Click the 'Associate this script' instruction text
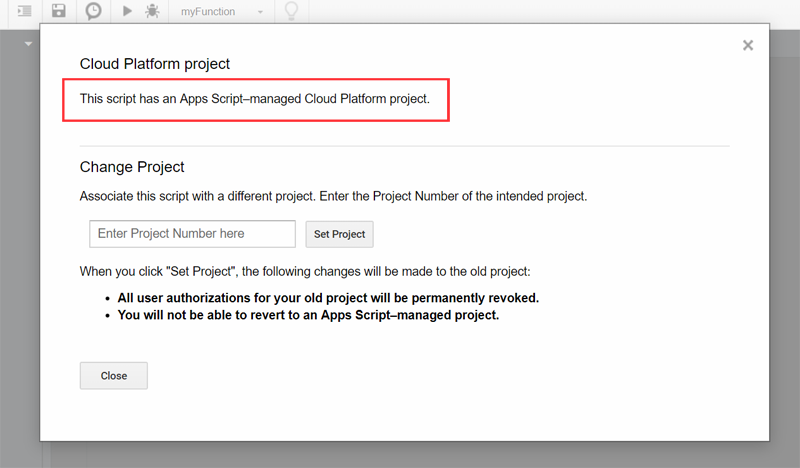This screenshot has height=468, width=800. click(x=333, y=197)
